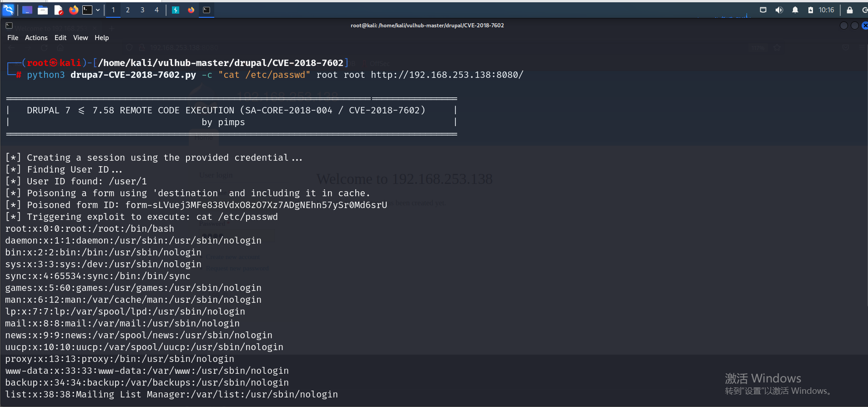The width and height of the screenshot is (868, 407).
Task: Switch to workspace 4
Action: pos(157,10)
